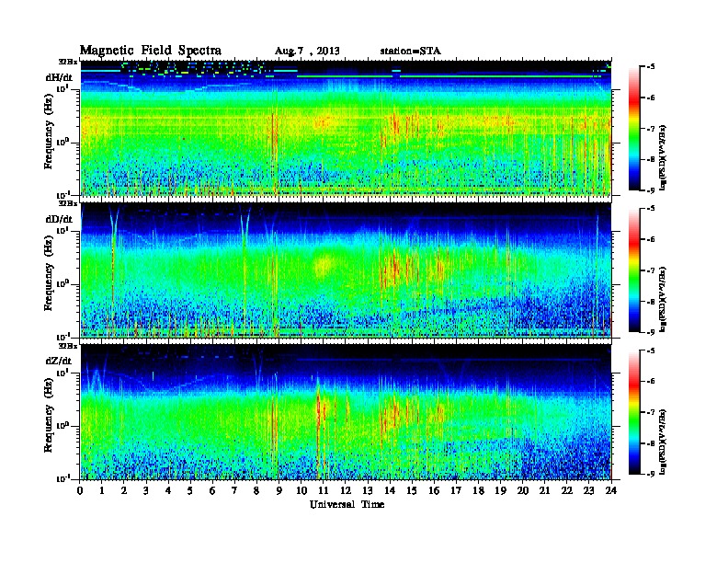This screenshot has height=563, width=728.
Task: Select the date text "Aug 7, 2013"
Action: [307, 52]
